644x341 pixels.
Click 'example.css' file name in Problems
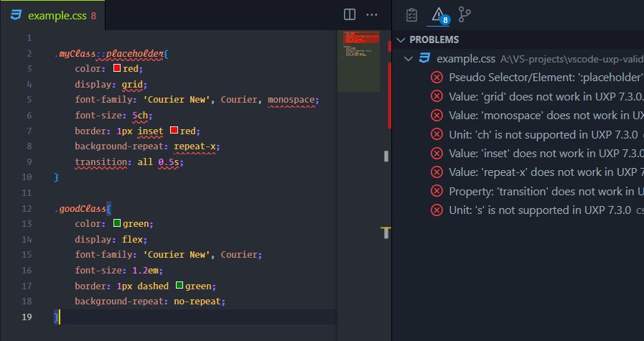click(x=466, y=59)
